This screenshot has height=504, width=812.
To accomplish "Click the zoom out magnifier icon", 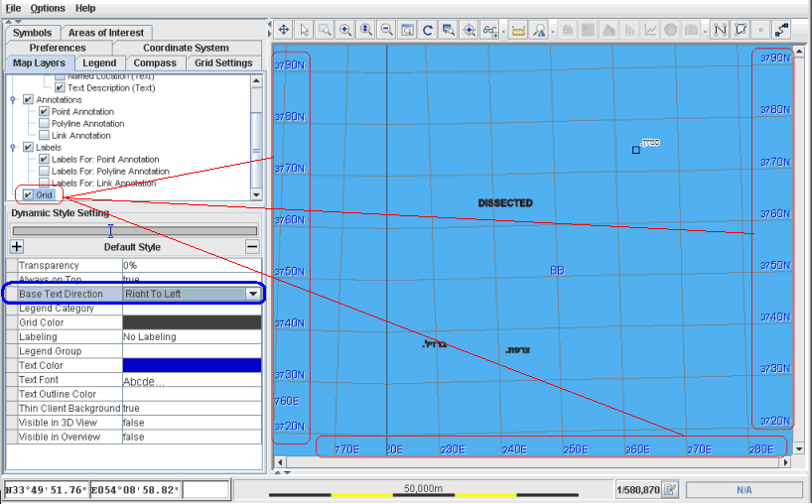I will [x=387, y=30].
